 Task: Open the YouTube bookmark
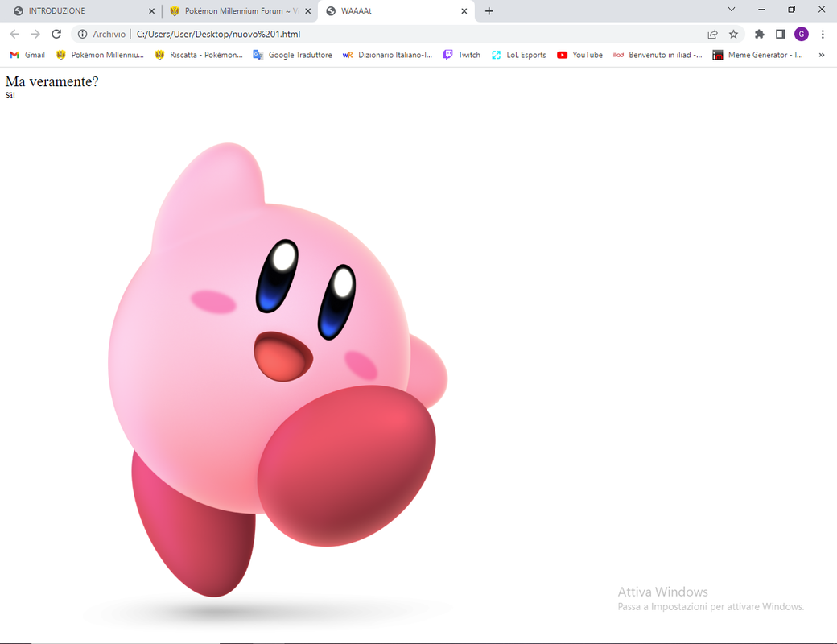tap(579, 55)
